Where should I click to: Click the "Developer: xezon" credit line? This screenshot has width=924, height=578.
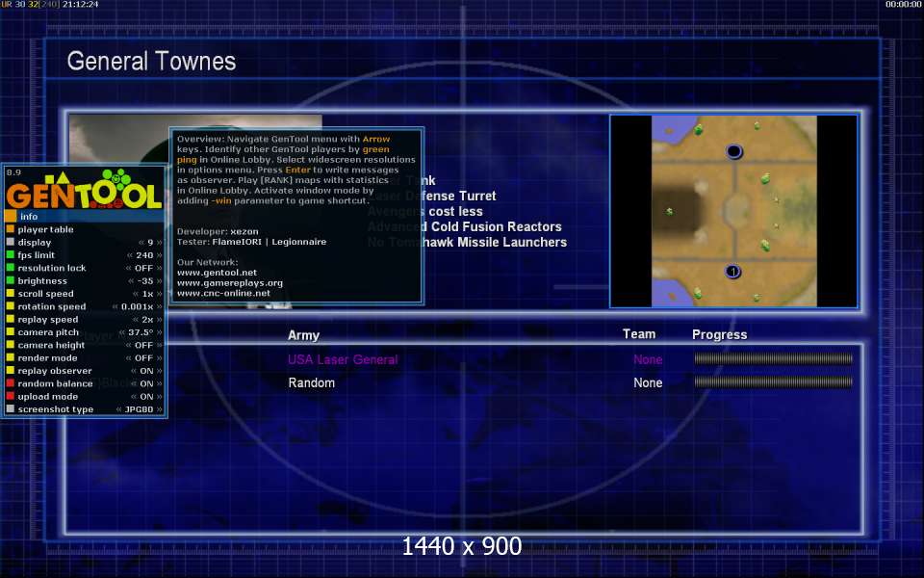click(x=218, y=232)
